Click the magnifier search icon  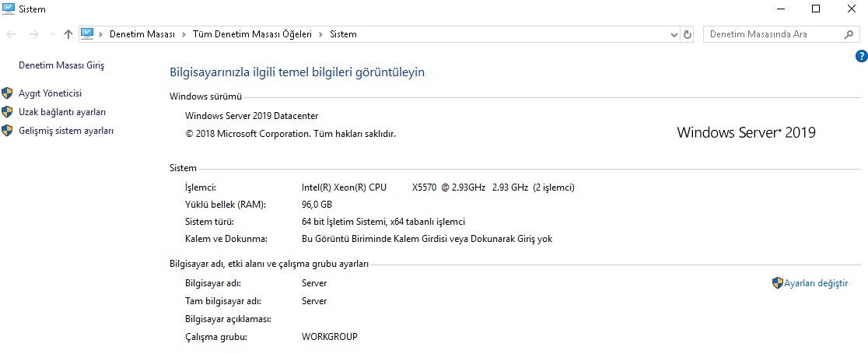[x=849, y=34]
